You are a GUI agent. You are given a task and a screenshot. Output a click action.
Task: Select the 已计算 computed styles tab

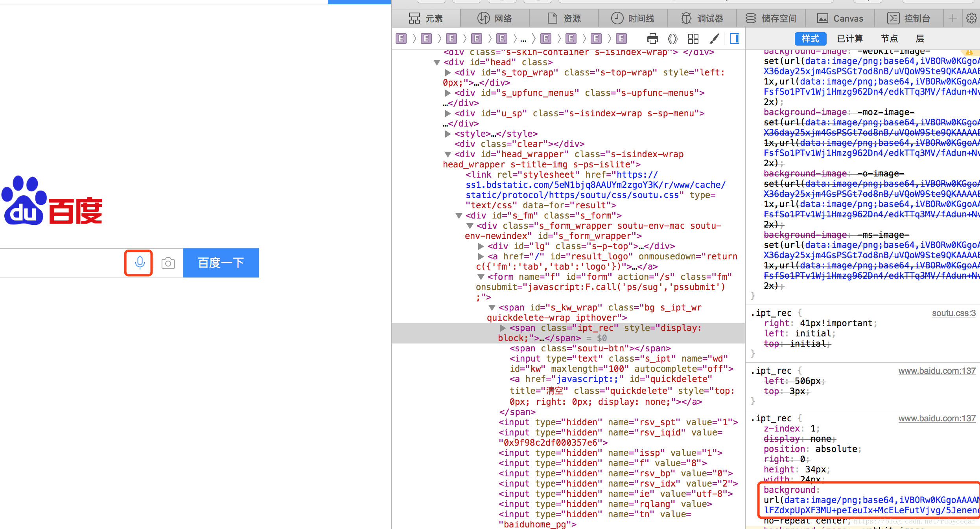pos(850,39)
